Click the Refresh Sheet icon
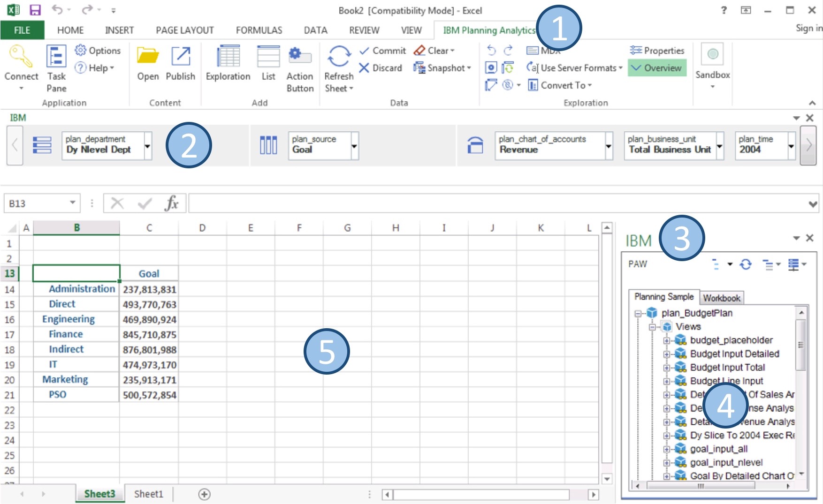This screenshot has width=823, height=504. pyautogui.click(x=339, y=56)
